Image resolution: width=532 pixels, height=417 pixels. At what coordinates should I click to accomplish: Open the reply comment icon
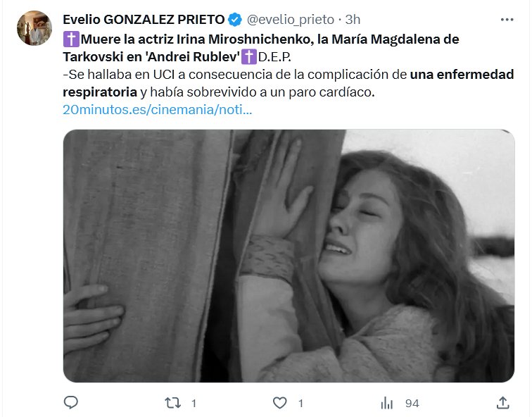coord(71,403)
